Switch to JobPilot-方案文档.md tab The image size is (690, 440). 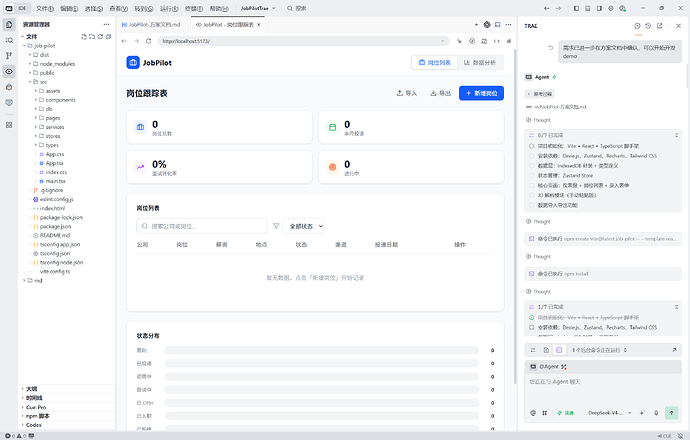click(151, 25)
